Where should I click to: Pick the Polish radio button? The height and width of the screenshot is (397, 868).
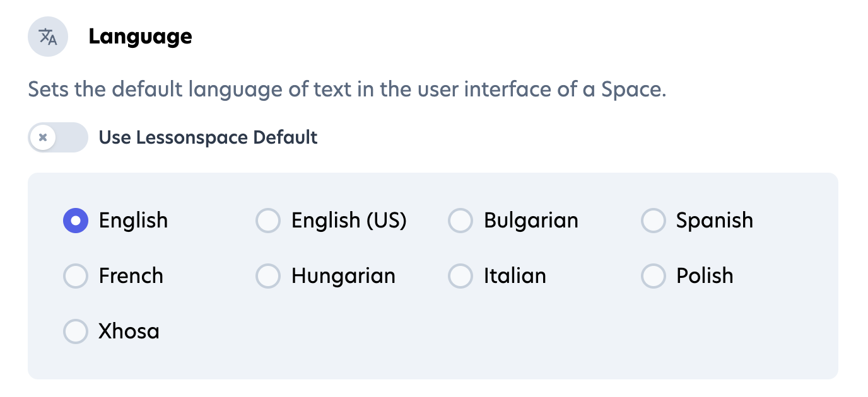(654, 276)
